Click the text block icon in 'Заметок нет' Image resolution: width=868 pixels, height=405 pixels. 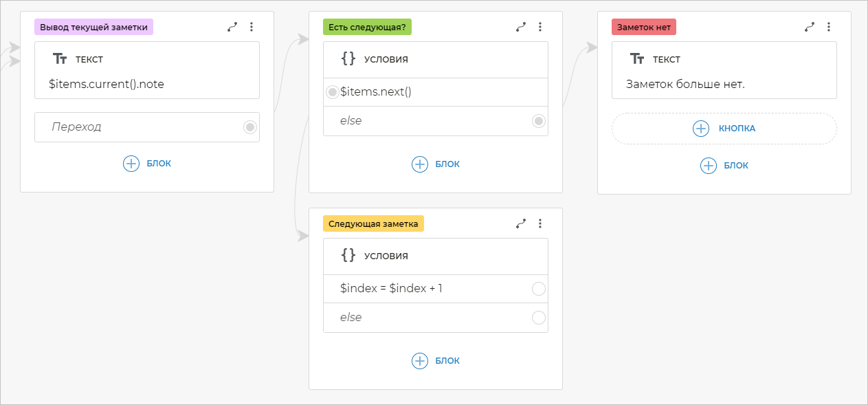[637, 59]
